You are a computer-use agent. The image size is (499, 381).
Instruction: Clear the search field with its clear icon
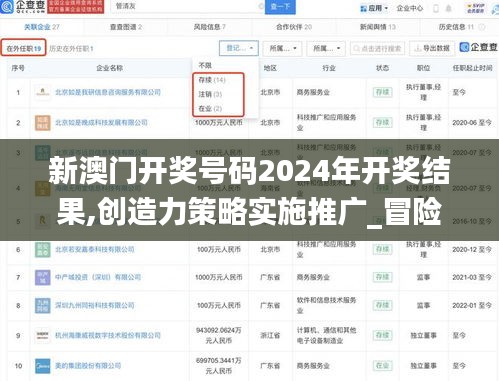261,6
